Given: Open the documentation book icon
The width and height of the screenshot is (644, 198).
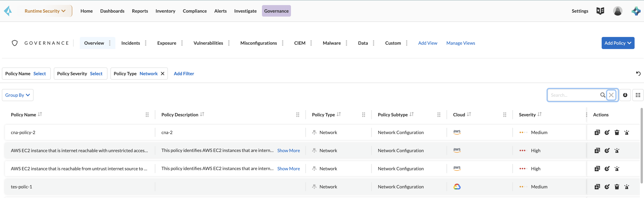Looking at the screenshot, I should (x=600, y=11).
